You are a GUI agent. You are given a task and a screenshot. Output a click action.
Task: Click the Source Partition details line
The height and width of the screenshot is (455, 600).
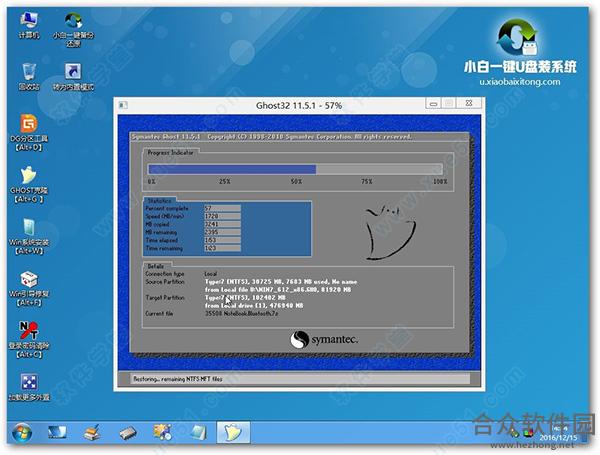[251, 286]
